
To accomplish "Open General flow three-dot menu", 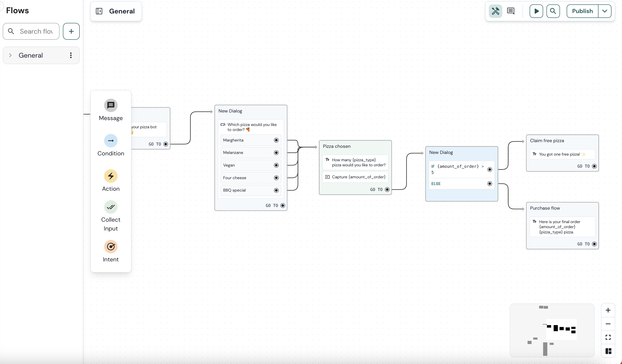I will click(71, 55).
